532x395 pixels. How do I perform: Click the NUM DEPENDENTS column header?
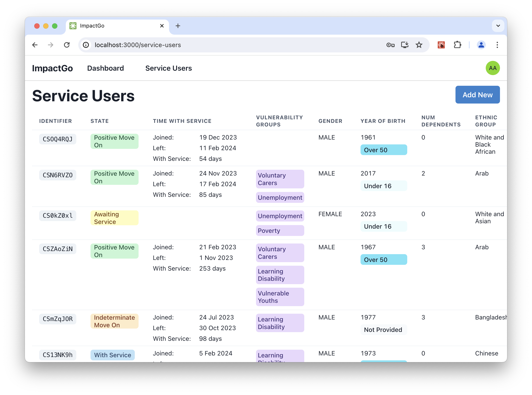tap(441, 121)
